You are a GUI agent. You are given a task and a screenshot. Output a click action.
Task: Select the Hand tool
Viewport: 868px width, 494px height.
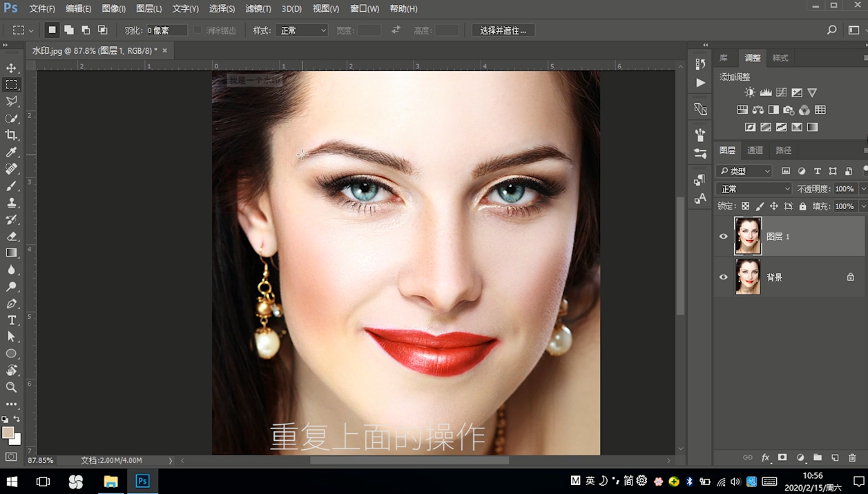tap(11, 370)
